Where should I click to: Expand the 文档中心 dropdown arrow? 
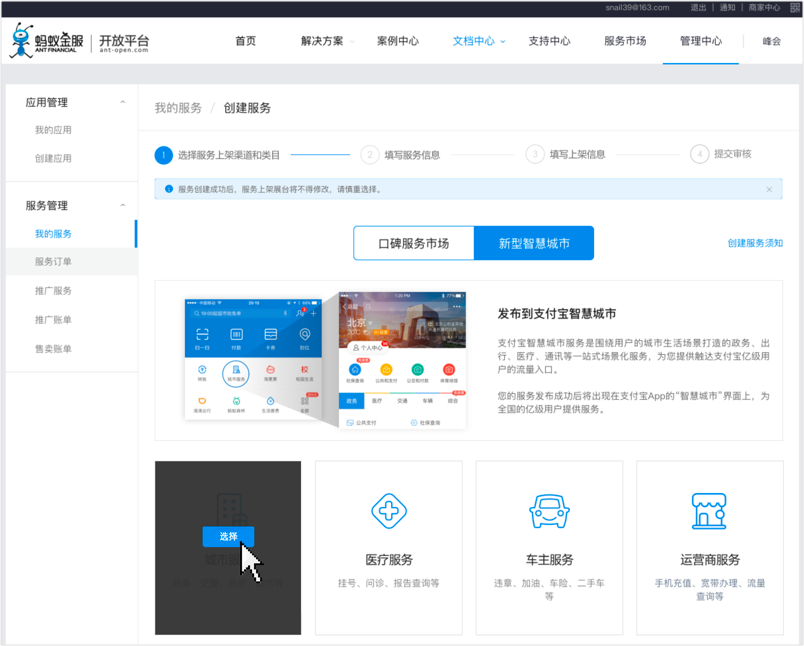[503, 42]
